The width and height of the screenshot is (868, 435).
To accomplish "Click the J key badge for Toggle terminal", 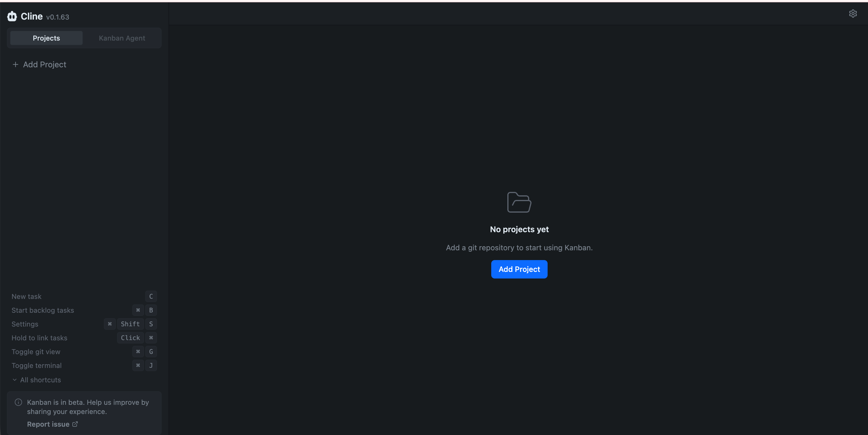I will (151, 365).
